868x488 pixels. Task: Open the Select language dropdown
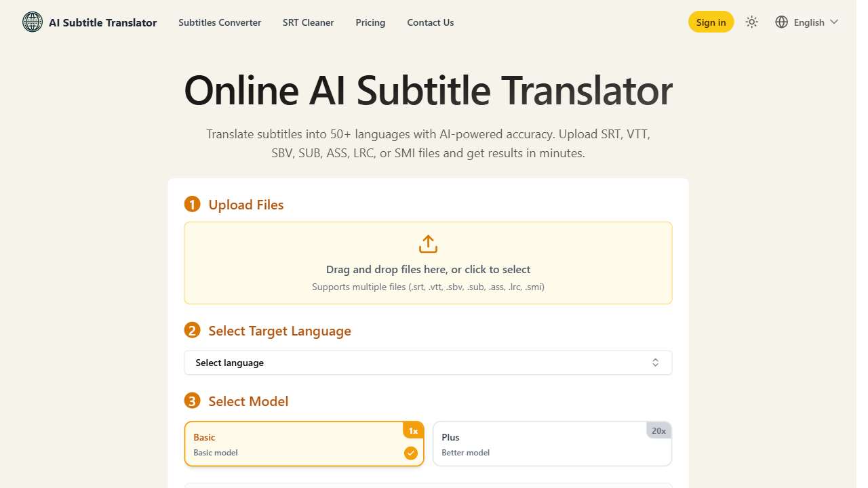(427, 362)
